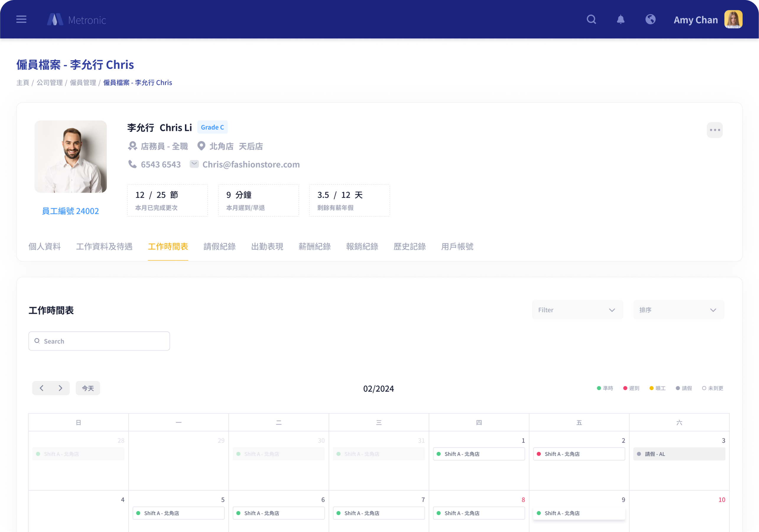Click the Chris@fashionstore.com email link

pyautogui.click(x=251, y=164)
